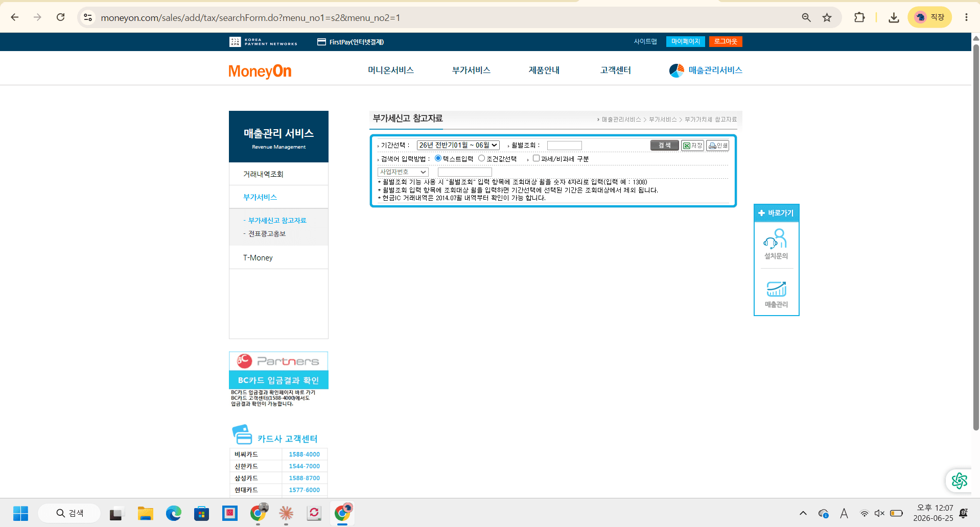Click the Korea Payment Networks logo

coord(263,42)
